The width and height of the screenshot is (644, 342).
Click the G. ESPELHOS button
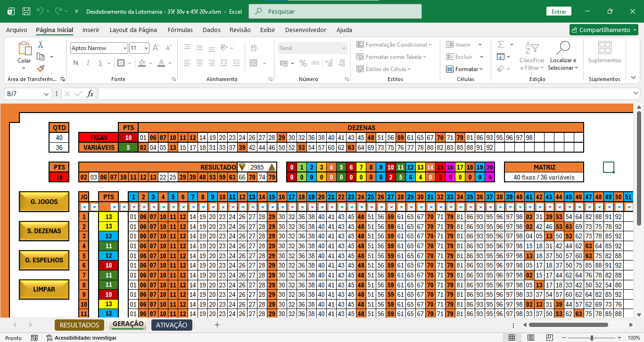coord(44,260)
